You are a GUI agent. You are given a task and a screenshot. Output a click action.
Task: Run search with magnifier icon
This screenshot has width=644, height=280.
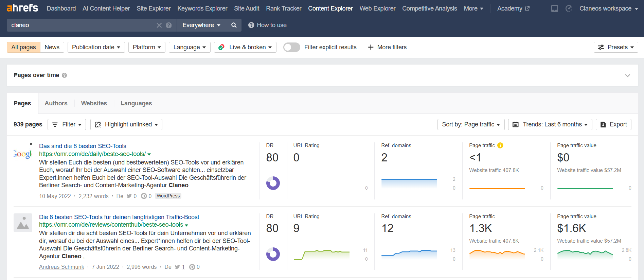pos(234,25)
